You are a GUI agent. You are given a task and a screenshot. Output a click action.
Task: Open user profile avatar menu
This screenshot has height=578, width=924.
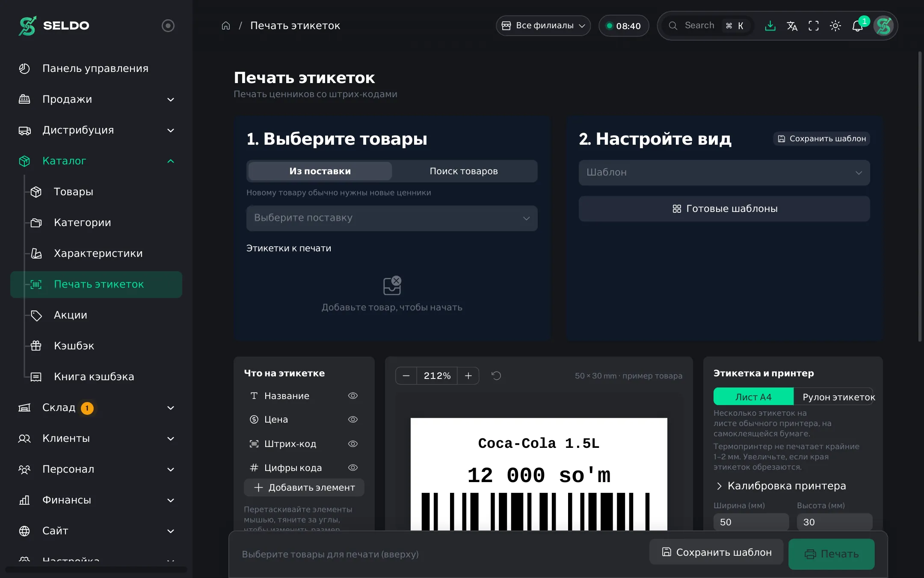tap(883, 26)
